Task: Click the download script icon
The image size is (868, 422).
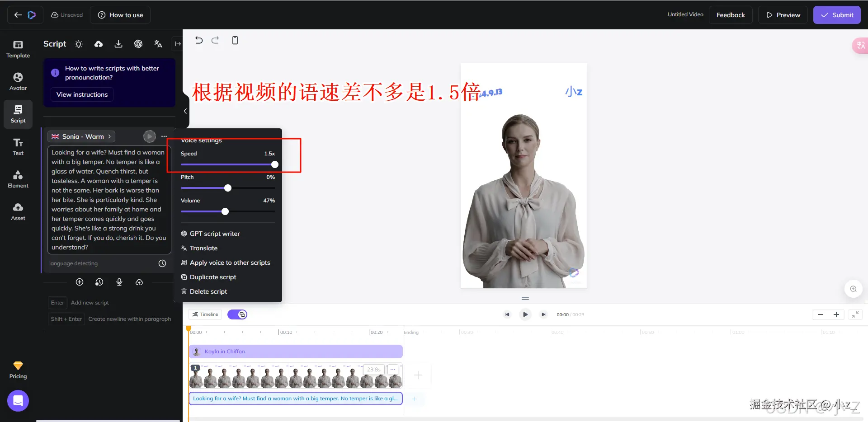Action: (118, 44)
